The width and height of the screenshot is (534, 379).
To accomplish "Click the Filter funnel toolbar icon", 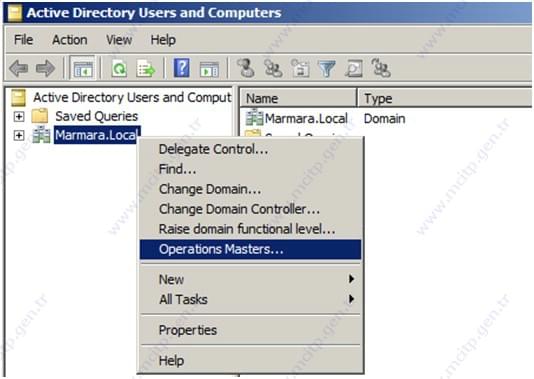I will [x=327, y=68].
